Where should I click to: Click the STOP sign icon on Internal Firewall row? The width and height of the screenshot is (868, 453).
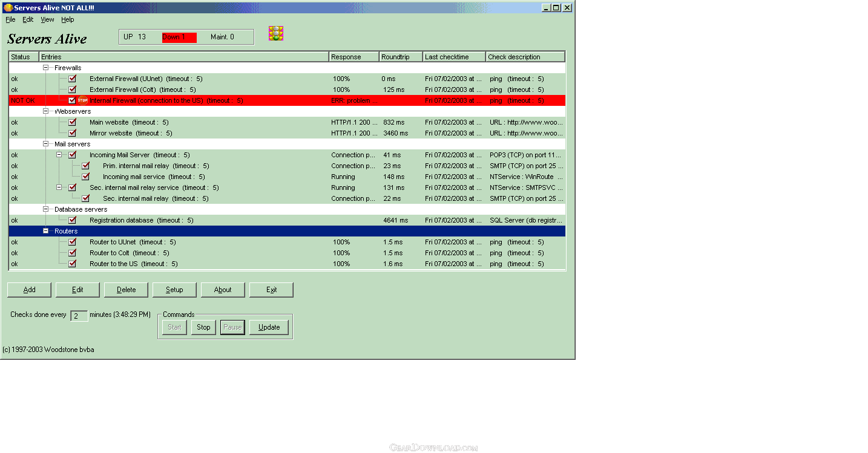(x=83, y=100)
